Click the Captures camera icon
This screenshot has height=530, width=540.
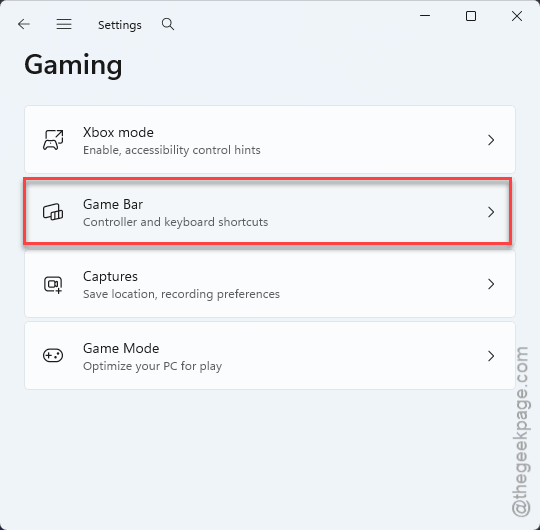(53, 284)
